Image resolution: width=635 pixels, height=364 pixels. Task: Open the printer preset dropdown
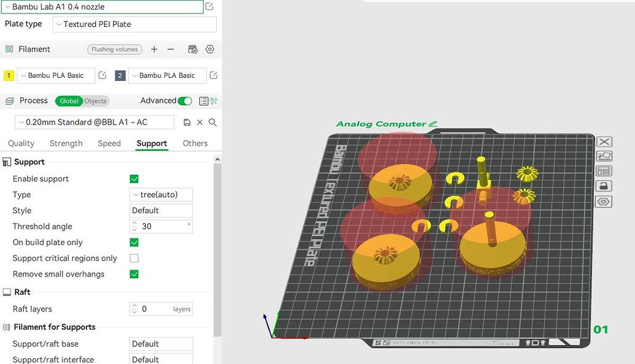tap(102, 7)
